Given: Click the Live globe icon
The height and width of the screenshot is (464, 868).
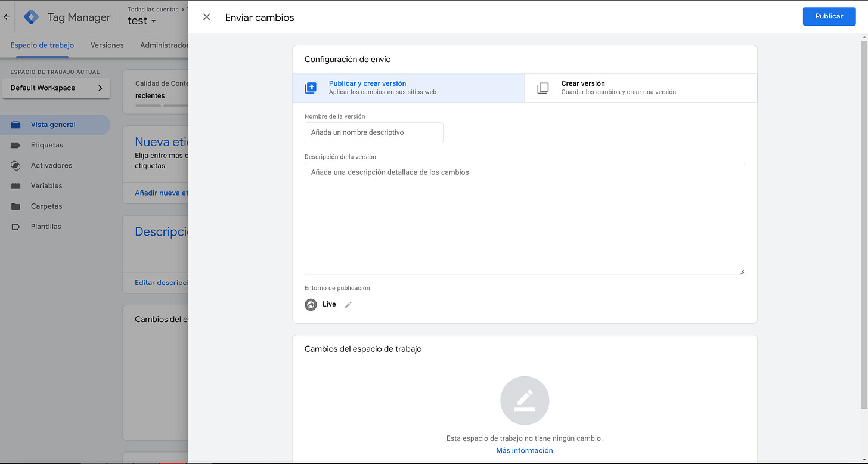Looking at the screenshot, I should coord(311,305).
